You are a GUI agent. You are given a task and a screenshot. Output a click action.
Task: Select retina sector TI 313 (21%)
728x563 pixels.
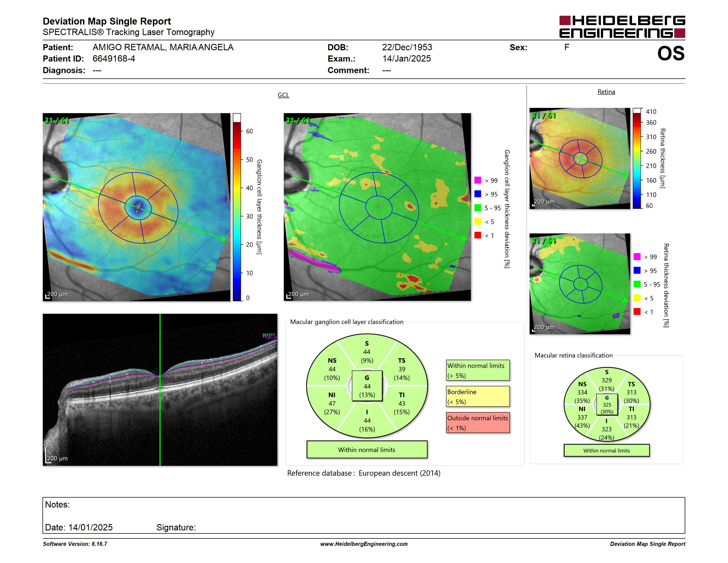pyautogui.click(x=631, y=417)
